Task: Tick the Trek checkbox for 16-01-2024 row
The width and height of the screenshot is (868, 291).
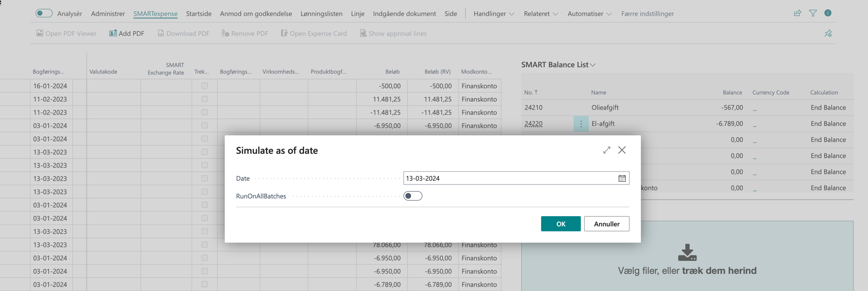Action: [204, 86]
